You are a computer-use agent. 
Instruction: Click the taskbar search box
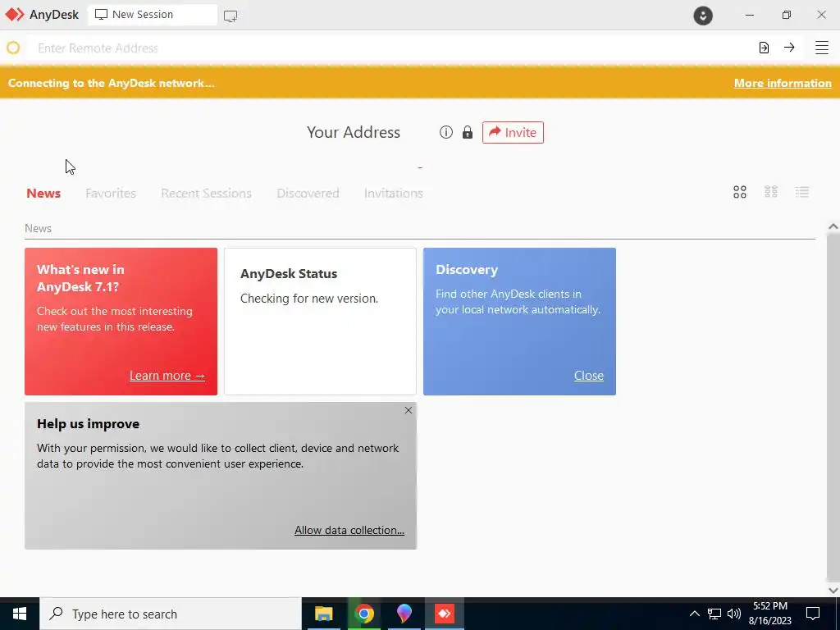171,614
